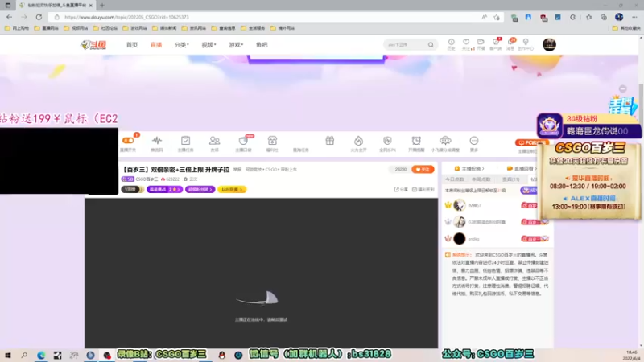Click the CSGO百岁三 schedule poster
The width and height of the screenshot is (644, 362).
(x=589, y=181)
